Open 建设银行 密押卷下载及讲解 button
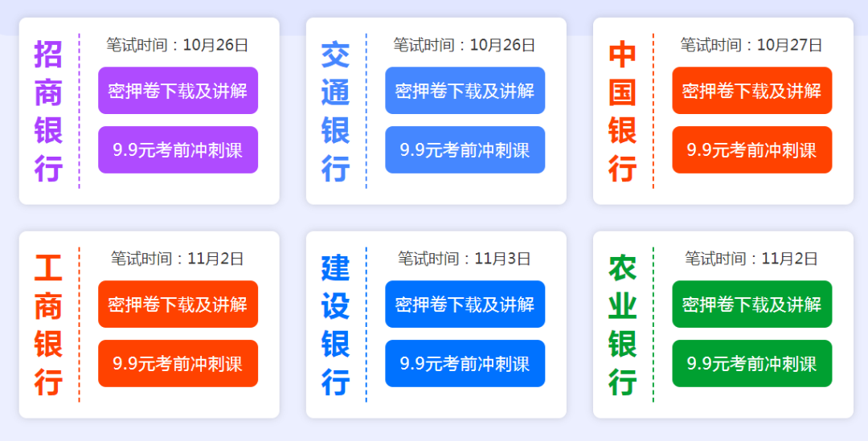Image resolution: width=868 pixels, height=441 pixels. pyautogui.click(x=465, y=304)
